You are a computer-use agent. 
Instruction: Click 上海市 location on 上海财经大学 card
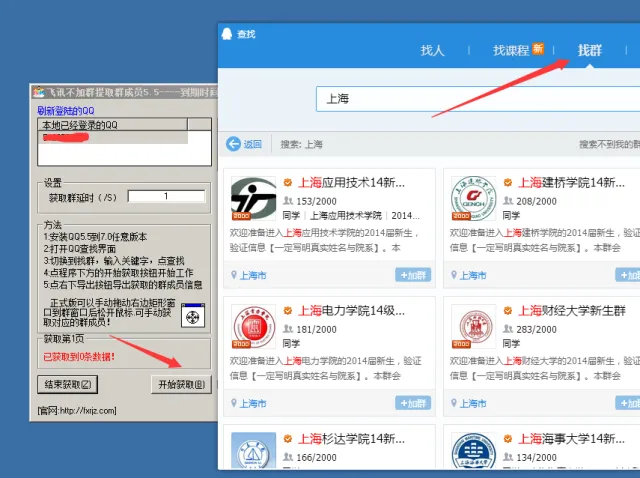(x=473, y=404)
